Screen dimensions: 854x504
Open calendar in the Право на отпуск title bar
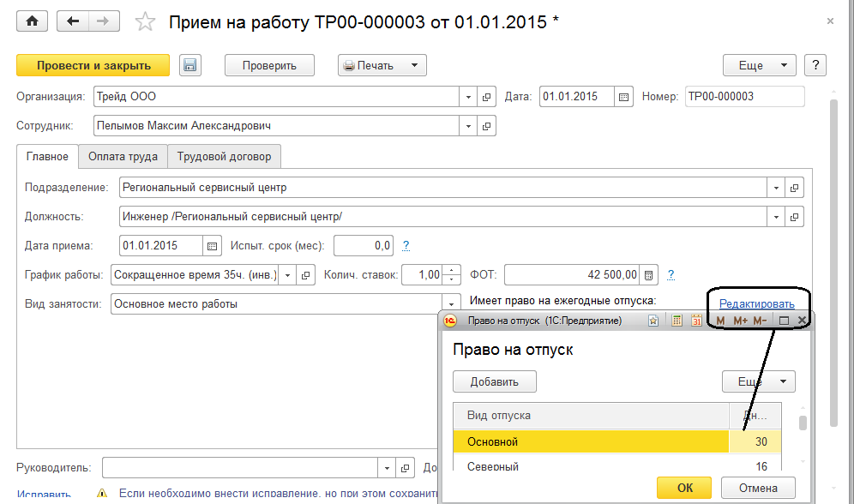(x=696, y=321)
